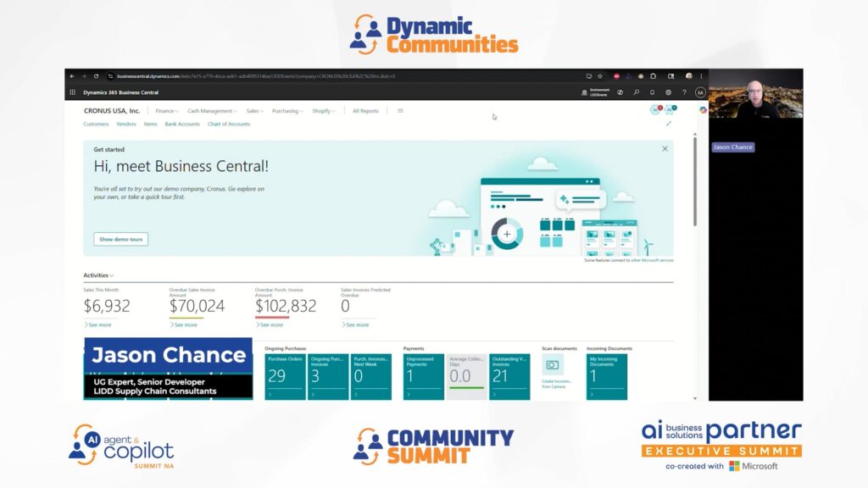Expand the Finance dropdown menu
This screenshot has height=488, width=868.
coord(166,111)
